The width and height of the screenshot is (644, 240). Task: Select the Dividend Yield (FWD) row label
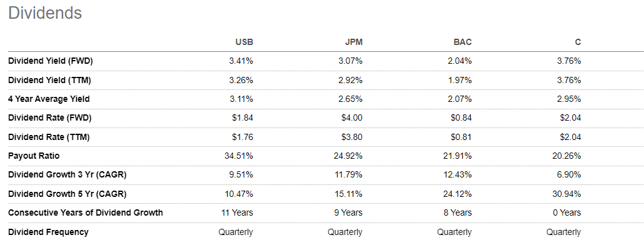pos(51,61)
